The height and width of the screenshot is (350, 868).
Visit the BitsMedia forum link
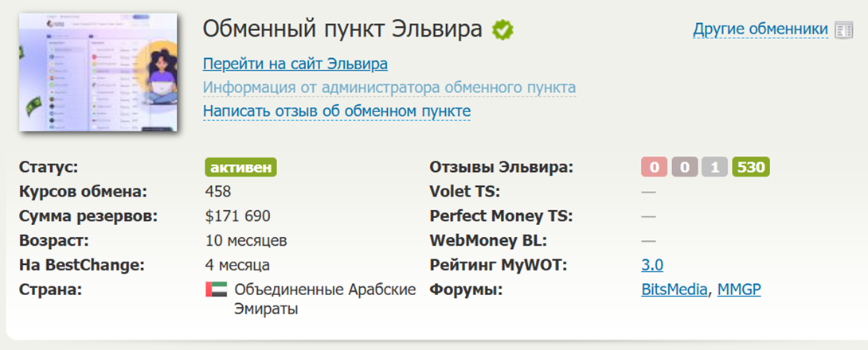(674, 290)
